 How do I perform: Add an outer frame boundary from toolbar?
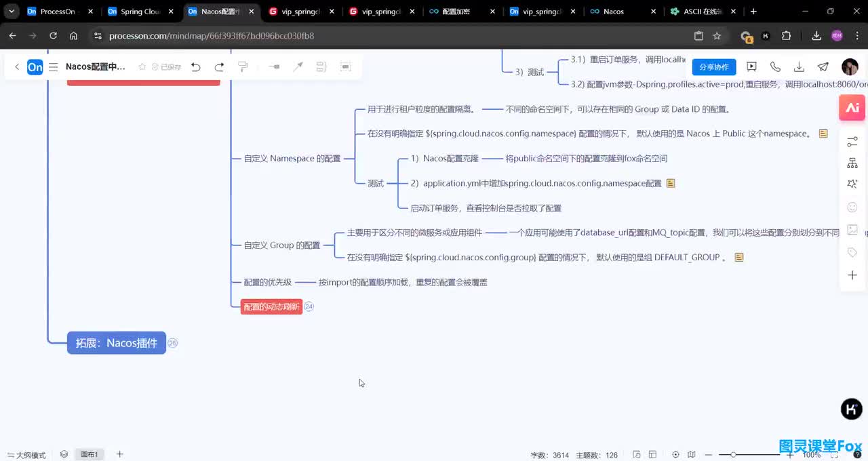pos(345,66)
